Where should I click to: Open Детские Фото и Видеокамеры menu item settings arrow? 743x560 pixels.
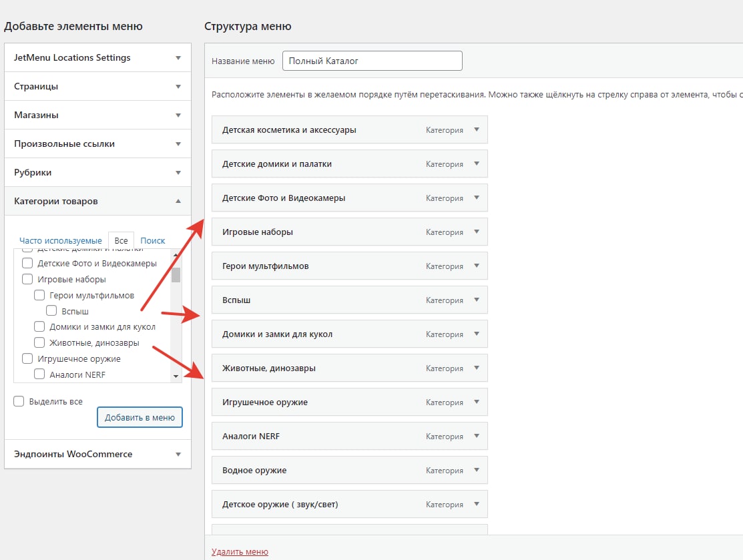(x=477, y=198)
